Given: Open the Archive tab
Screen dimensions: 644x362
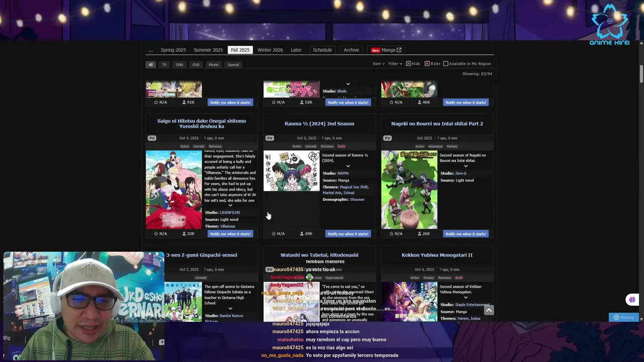Looking at the screenshot, I should click(351, 50).
